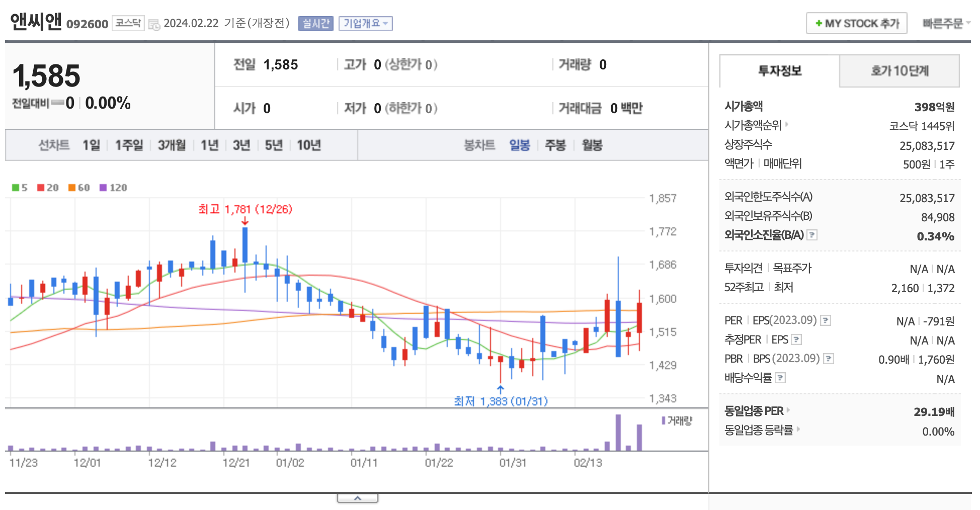Select the 주봉 weekly candle view

(555, 145)
